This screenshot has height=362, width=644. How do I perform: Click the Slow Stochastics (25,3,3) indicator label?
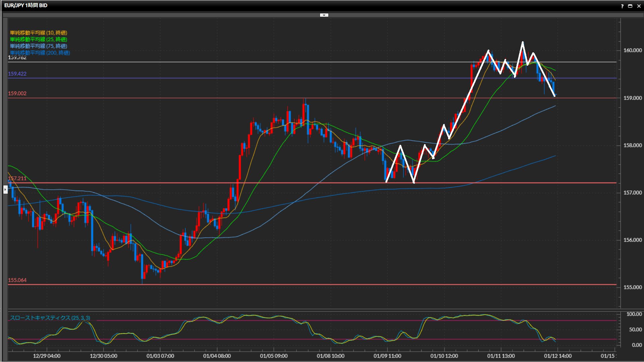tap(50, 318)
